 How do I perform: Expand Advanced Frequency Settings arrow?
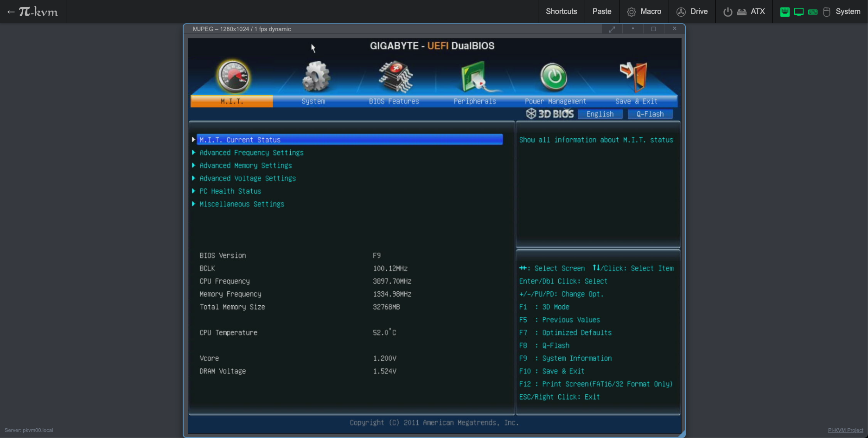(193, 152)
